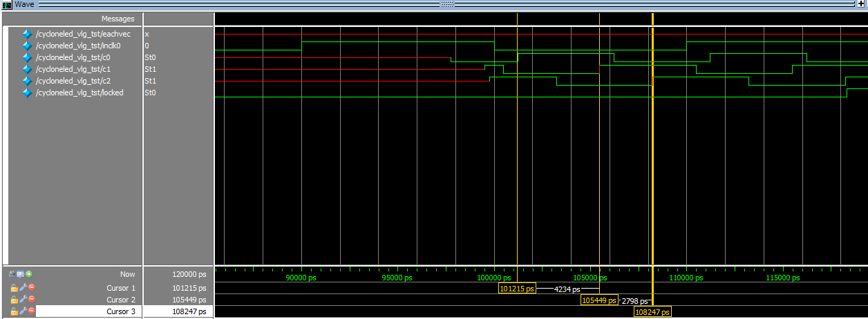Toggle the lock icon for Cursor 2
The width and height of the screenshot is (868, 319).
point(14,300)
